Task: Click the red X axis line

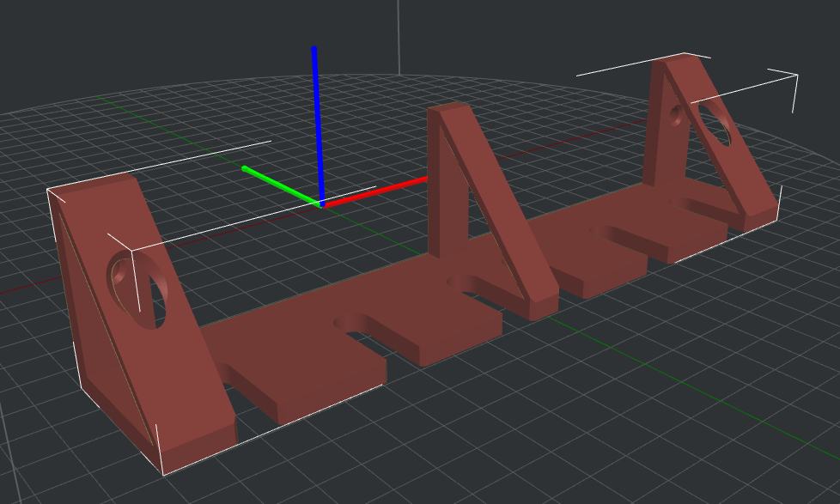Action: pos(375,191)
